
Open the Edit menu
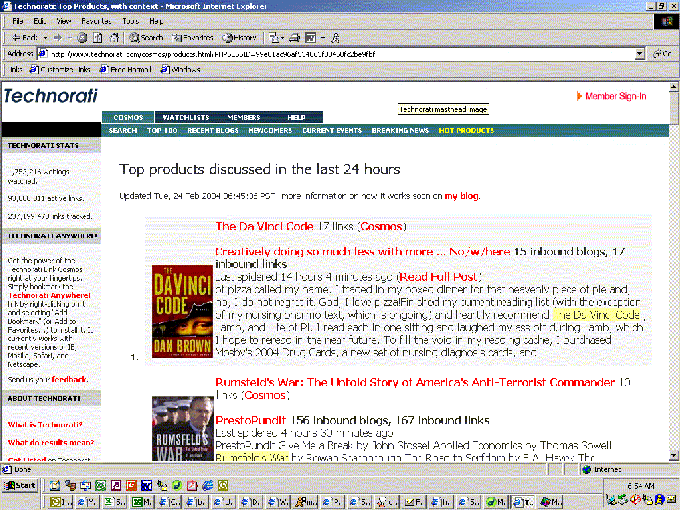coord(39,21)
